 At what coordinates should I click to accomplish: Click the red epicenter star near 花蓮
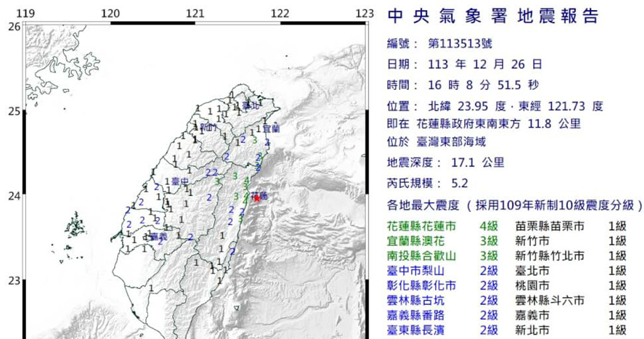pos(256,198)
